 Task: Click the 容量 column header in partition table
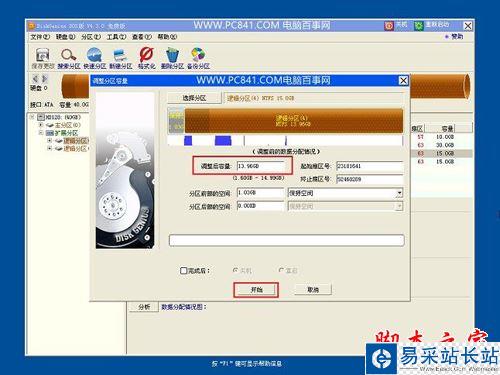[x=447, y=128]
